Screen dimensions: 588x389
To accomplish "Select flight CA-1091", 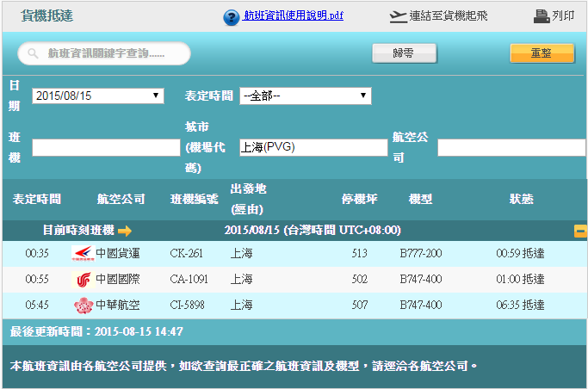I will [189, 280].
